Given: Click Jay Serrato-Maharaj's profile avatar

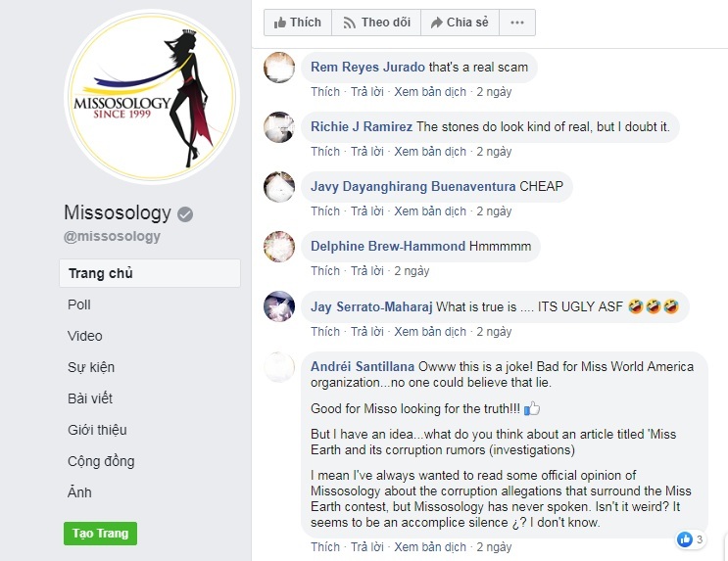Looking at the screenshot, I should [279, 306].
